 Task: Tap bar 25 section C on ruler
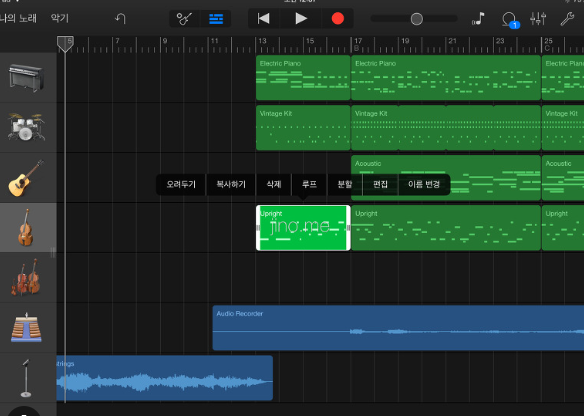[548, 44]
